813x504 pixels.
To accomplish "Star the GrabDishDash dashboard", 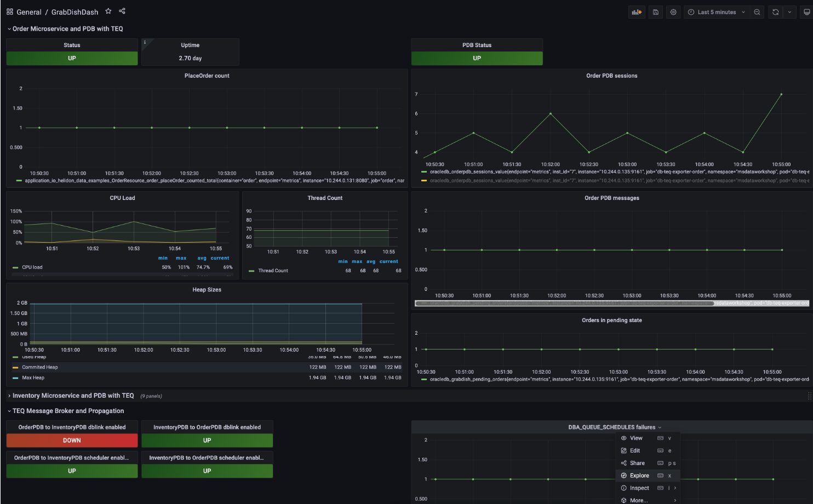I will pyautogui.click(x=108, y=12).
